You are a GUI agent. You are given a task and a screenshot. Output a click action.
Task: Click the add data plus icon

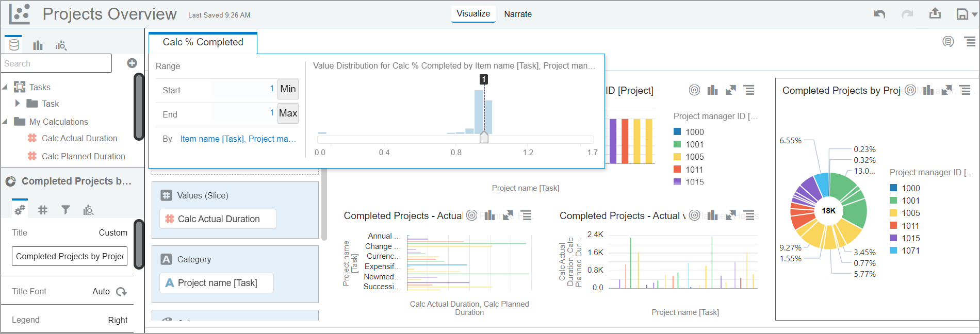click(x=132, y=63)
